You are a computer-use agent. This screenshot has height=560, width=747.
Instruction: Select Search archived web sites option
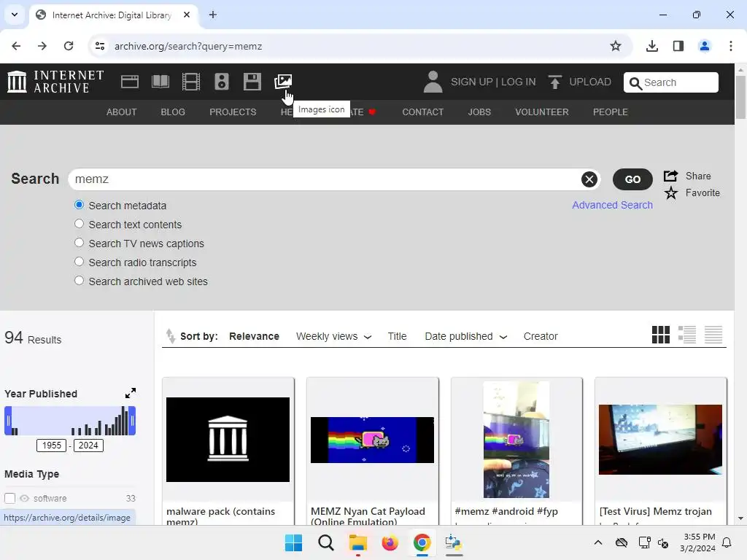pyautogui.click(x=79, y=281)
